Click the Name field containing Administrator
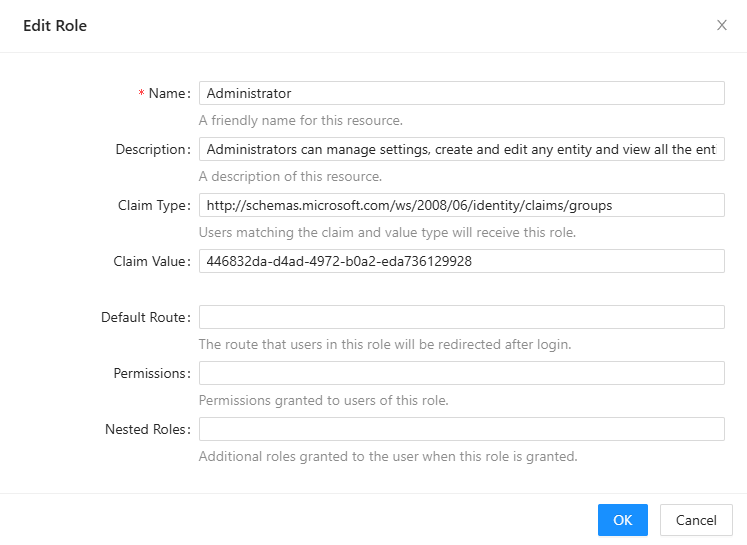The width and height of the screenshot is (747, 545). (x=461, y=93)
